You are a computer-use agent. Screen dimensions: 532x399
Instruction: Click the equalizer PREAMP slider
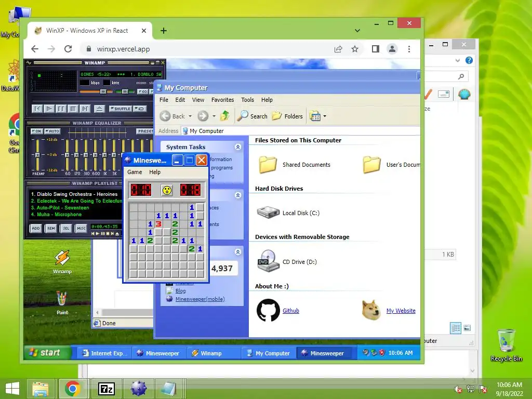(37, 155)
